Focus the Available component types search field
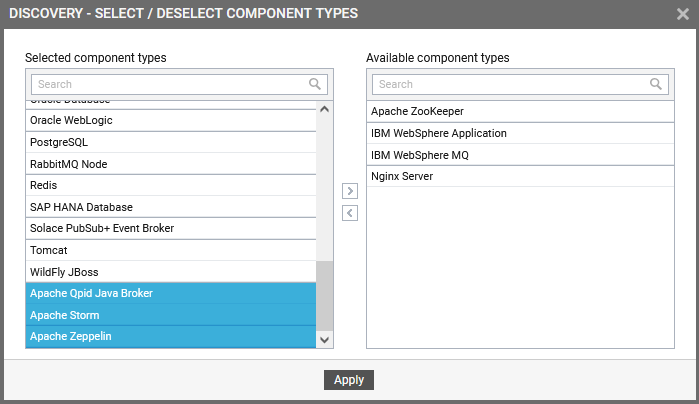Viewport: 699px width, 404px height. (520, 84)
